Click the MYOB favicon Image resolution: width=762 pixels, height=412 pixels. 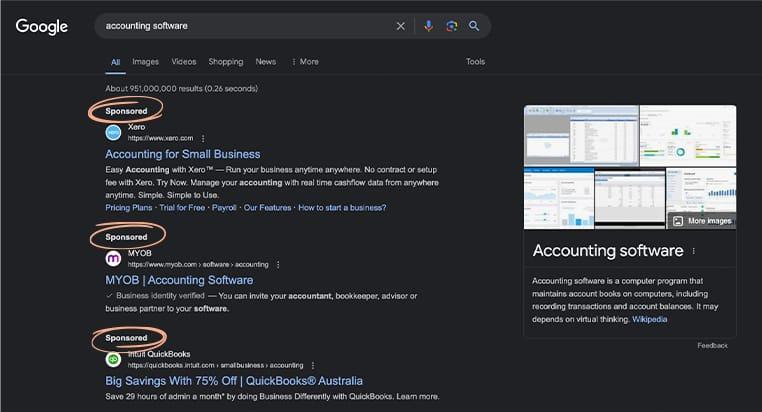[113, 258]
